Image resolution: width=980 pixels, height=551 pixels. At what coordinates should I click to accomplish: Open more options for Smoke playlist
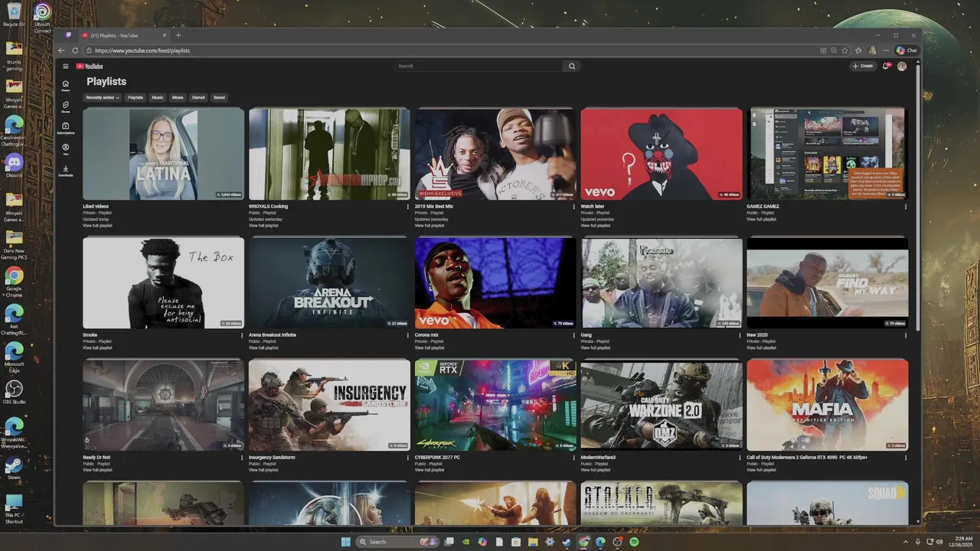coord(241,335)
